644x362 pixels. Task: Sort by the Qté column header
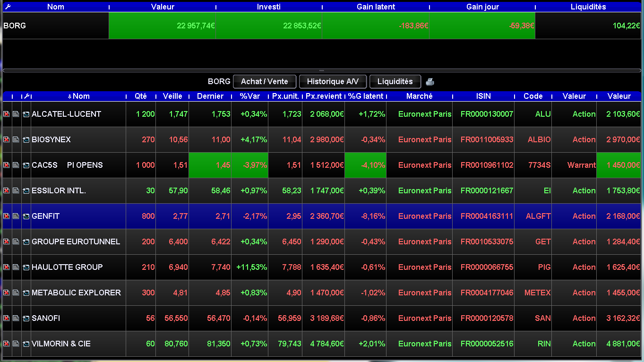coord(141,96)
